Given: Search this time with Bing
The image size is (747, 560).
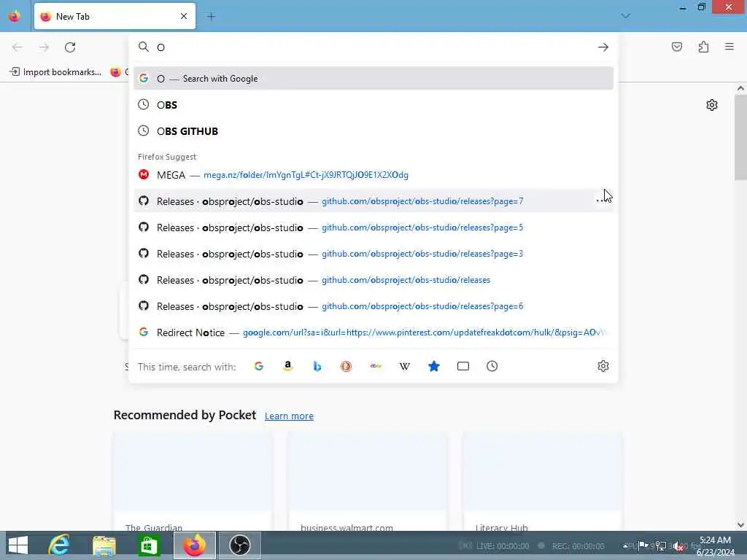Looking at the screenshot, I should (317, 366).
